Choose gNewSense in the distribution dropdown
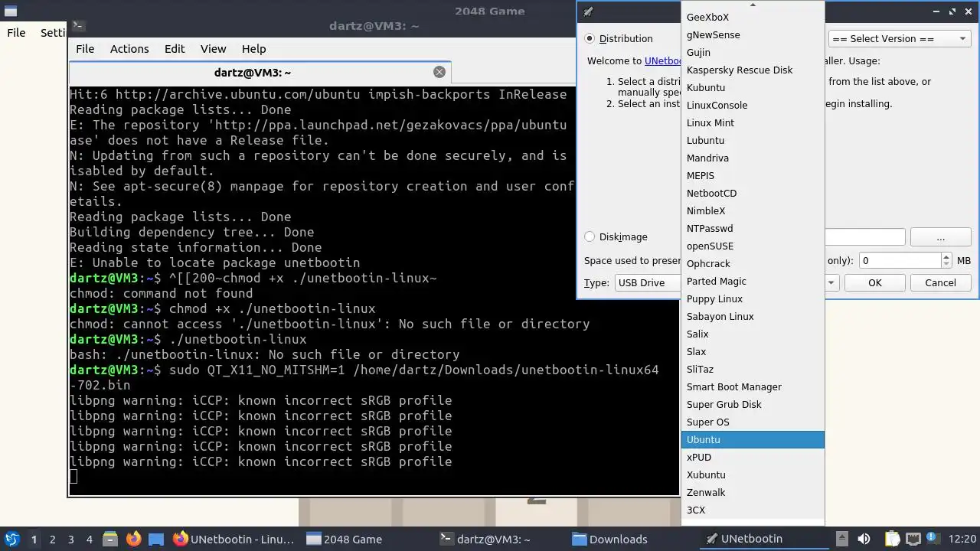The image size is (980, 551). pos(753,34)
